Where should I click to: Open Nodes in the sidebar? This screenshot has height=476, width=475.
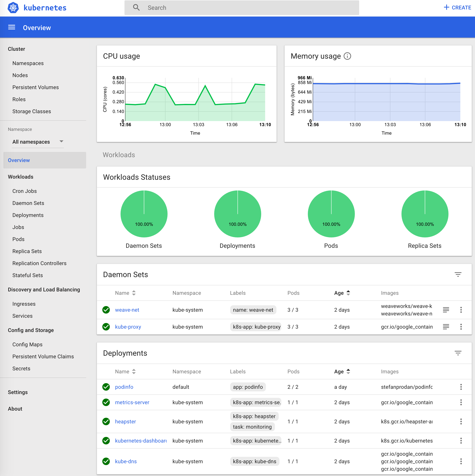coord(20,75)
